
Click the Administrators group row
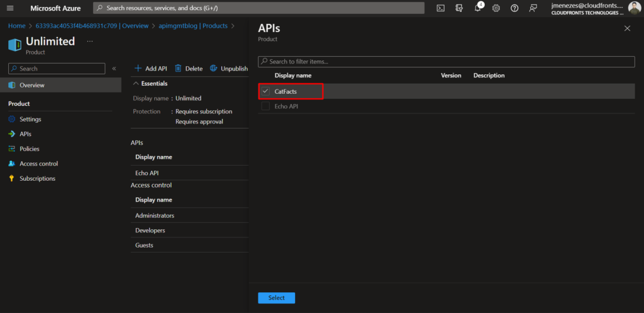(190, 215)
